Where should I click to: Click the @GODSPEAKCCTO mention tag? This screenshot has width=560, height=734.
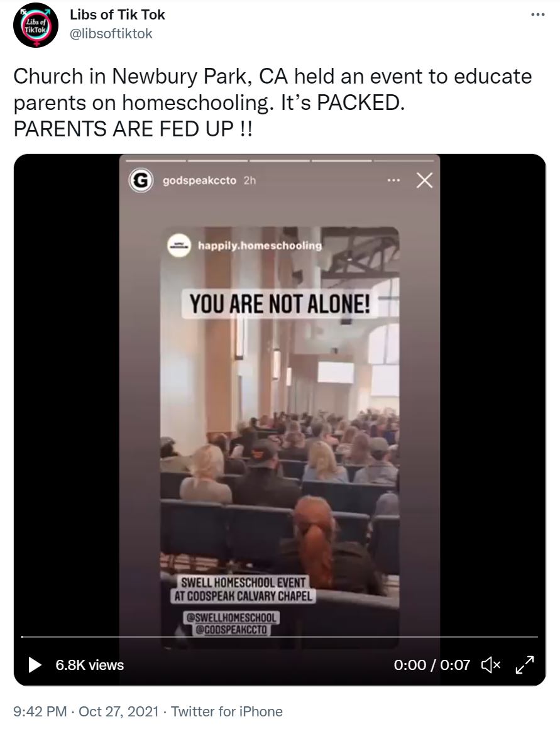pos(231,630)
